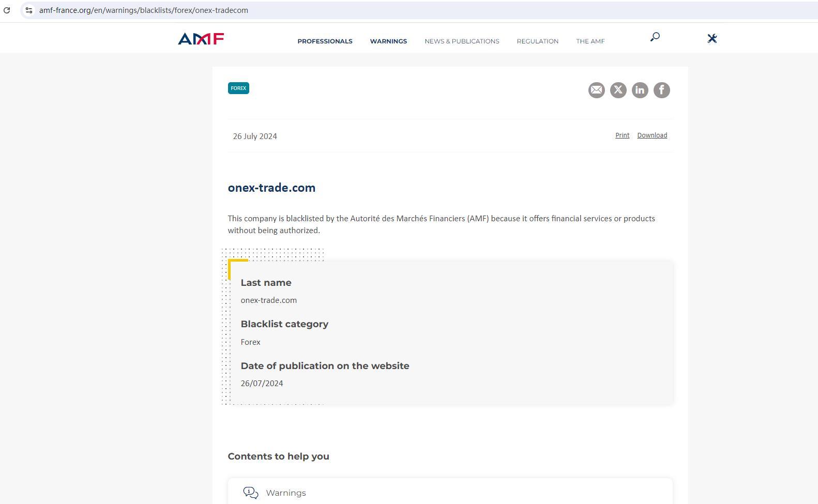Share on X (Twitter) icon
The width and height of the screenshot is (818, 504).
tap(618, 90)
